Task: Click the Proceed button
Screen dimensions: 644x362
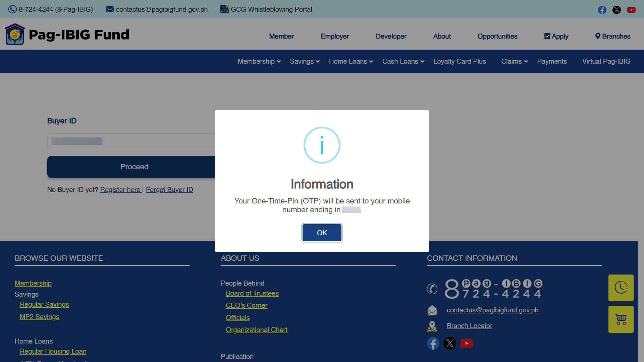Action: click(134, 167)
